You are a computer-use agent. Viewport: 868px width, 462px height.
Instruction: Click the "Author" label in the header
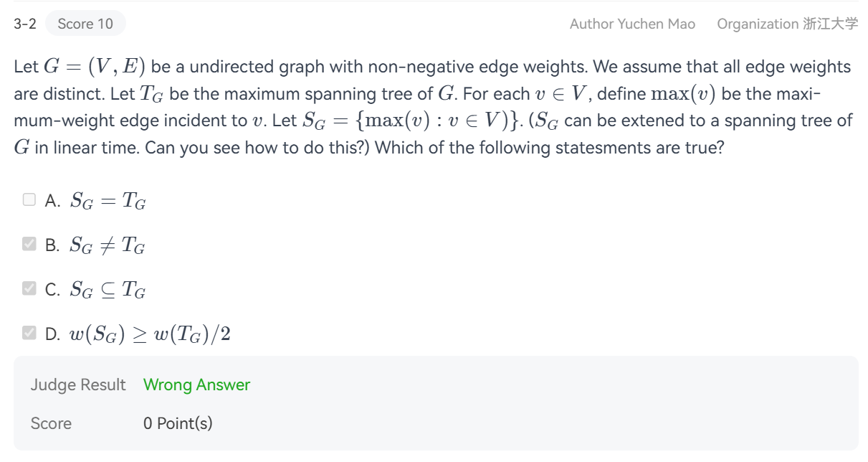[x=590, y=24]
